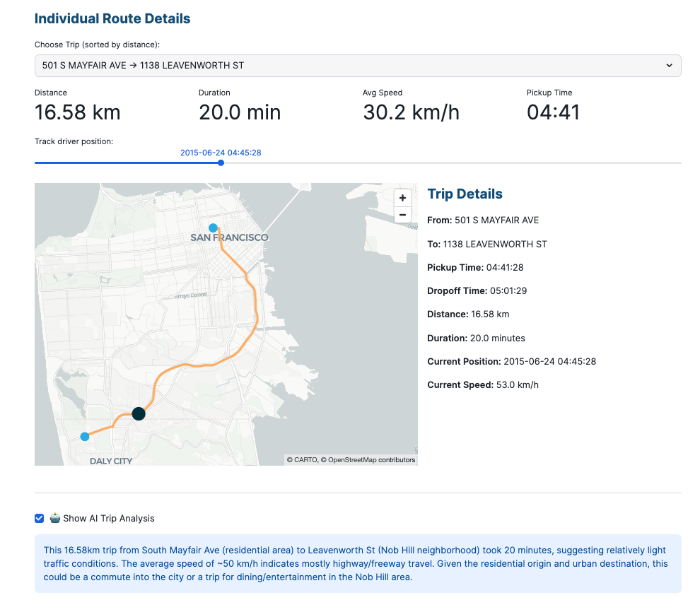The width and height of the screenshot is (700, 612).
Task: Click the robot emoji beside Show AI Trip Analysis
Action: pos(54,518)
